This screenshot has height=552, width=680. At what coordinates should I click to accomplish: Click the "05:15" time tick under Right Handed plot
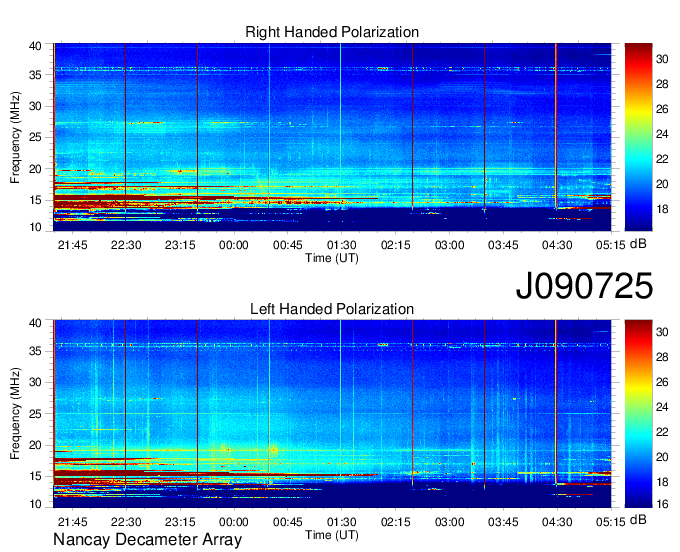click(x=611, y=245)
